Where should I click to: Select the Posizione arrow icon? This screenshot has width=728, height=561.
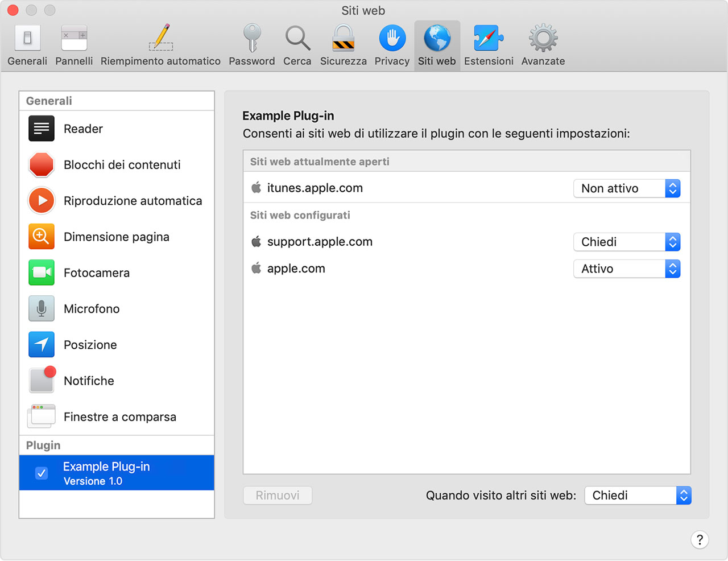[42, 345]
